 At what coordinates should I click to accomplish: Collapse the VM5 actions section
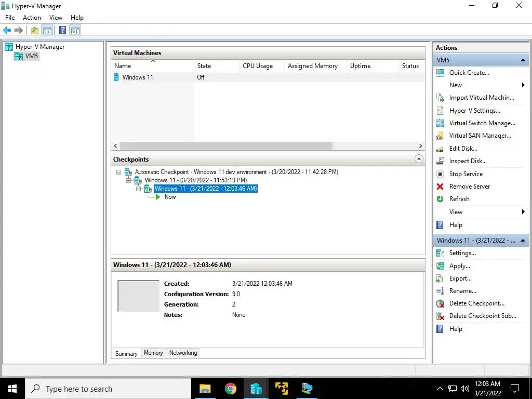click(x=523, y=60)
